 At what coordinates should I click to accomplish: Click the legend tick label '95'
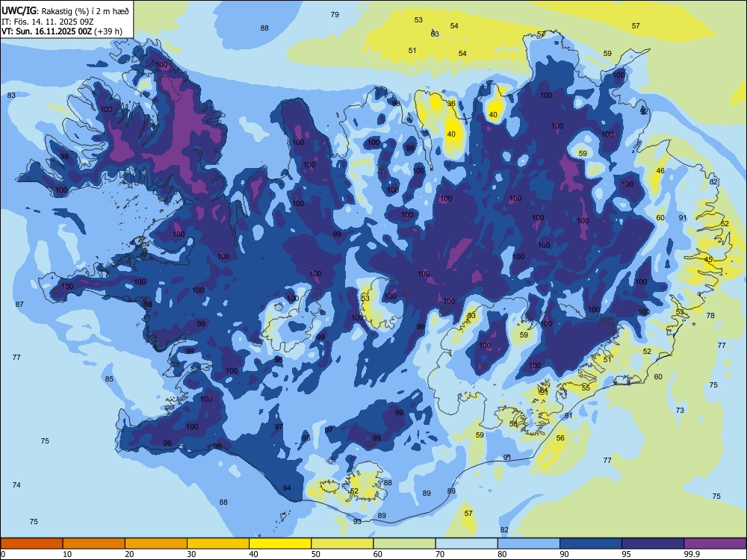626,554
